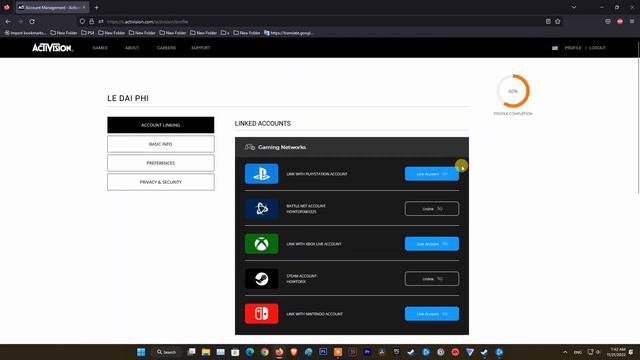Image resolution: width=640 pixels, height=360 pixels.
Task: Close the Account Management browser tab
Action: [x=84, y=7]
